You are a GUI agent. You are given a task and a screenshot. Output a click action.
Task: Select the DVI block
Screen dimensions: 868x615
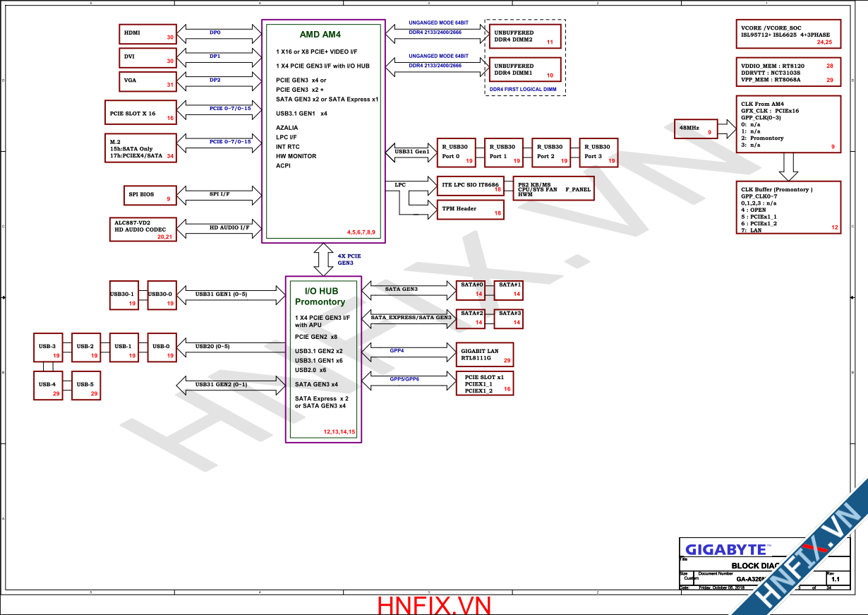tap(148, 57)
